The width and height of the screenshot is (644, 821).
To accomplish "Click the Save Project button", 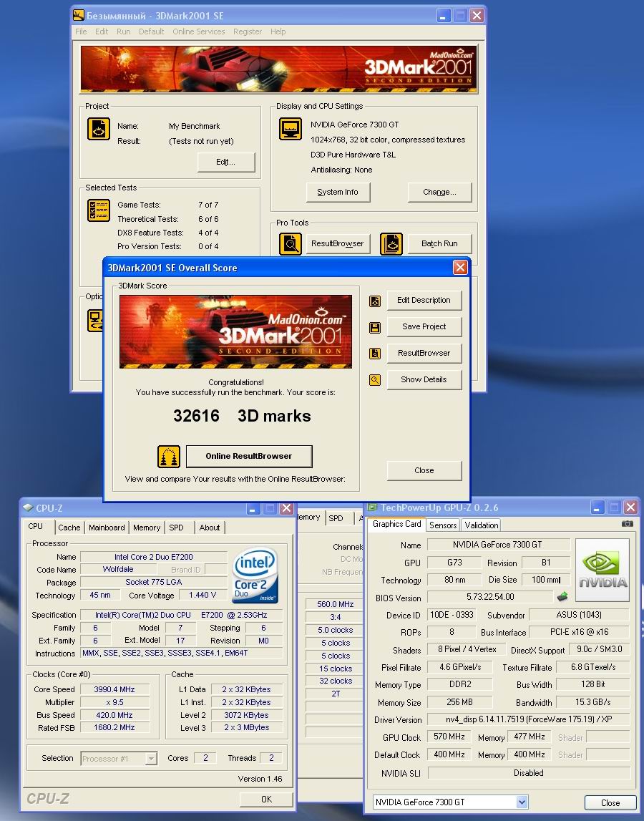I will [424, 326].
